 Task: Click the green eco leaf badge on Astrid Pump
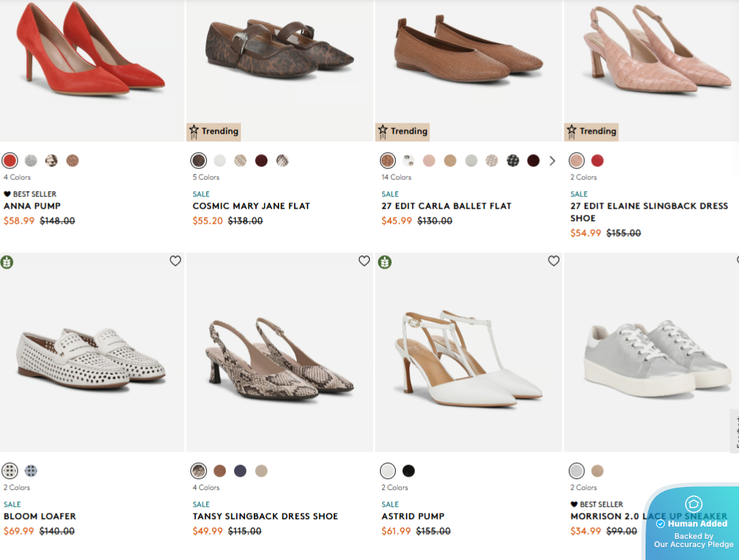point(385,262)
